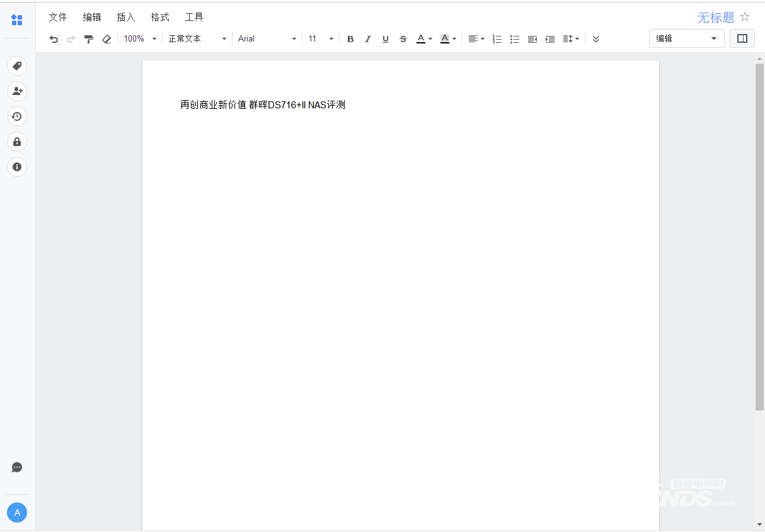Open the highlight color dropdown arrow
Viewport: 765px width, 532px height.
pos(454,39)
